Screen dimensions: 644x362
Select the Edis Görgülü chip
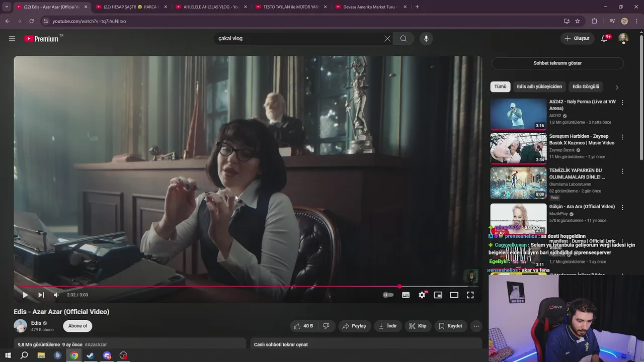[586, 86]
